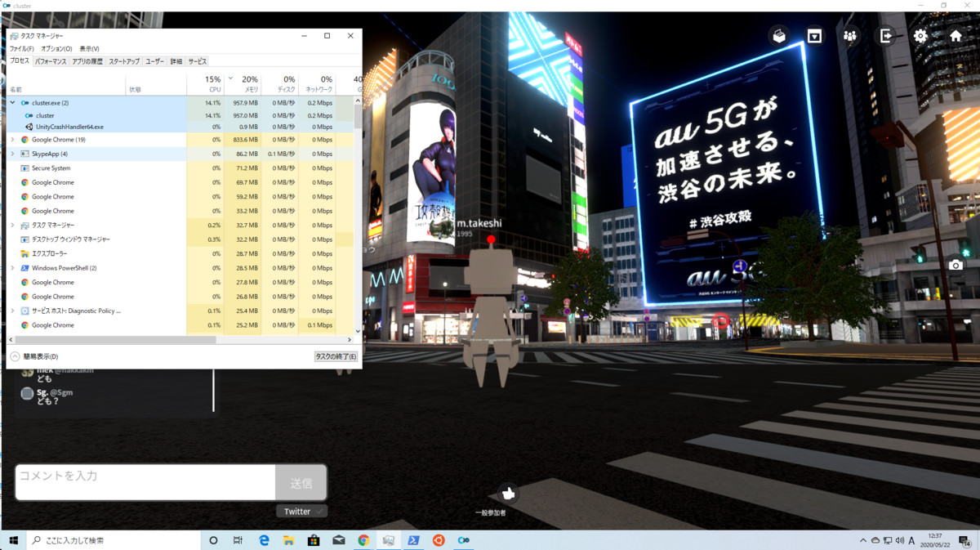
Task: Click the タスクの終了 button
Action: [336, 356]
